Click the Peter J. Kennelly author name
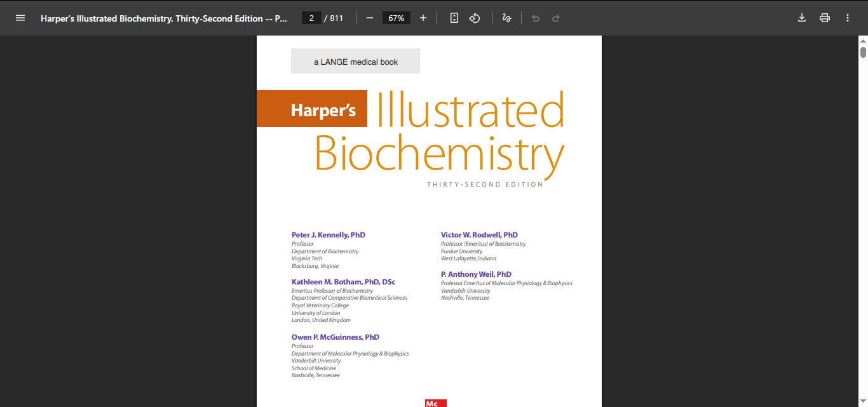 [x=329, y=235]
